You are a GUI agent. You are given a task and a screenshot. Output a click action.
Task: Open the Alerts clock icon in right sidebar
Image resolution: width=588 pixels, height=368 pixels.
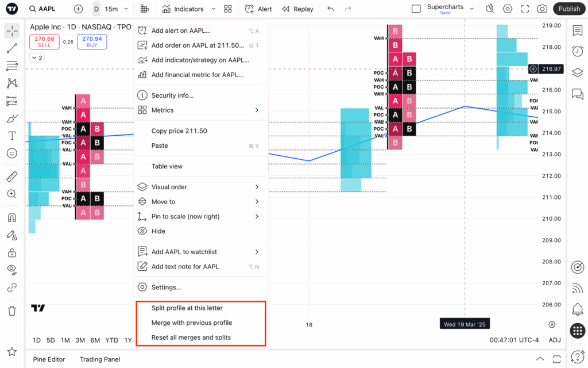577,52
